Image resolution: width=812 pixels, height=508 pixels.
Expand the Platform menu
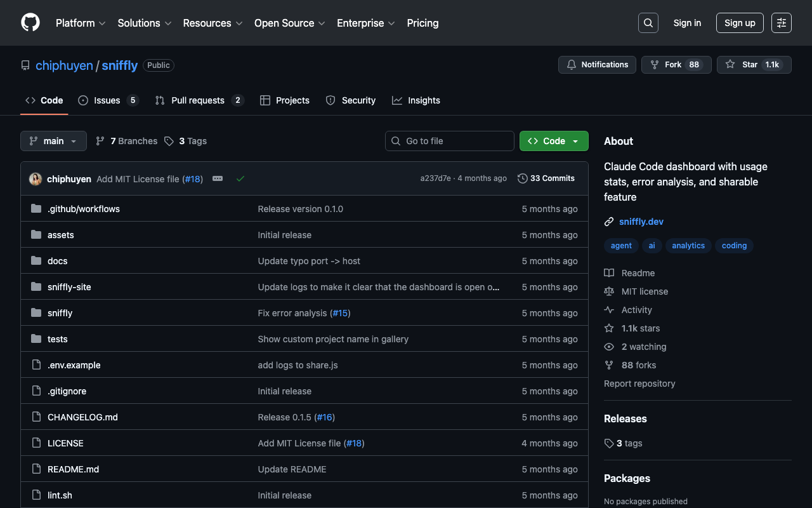[81, 23]
